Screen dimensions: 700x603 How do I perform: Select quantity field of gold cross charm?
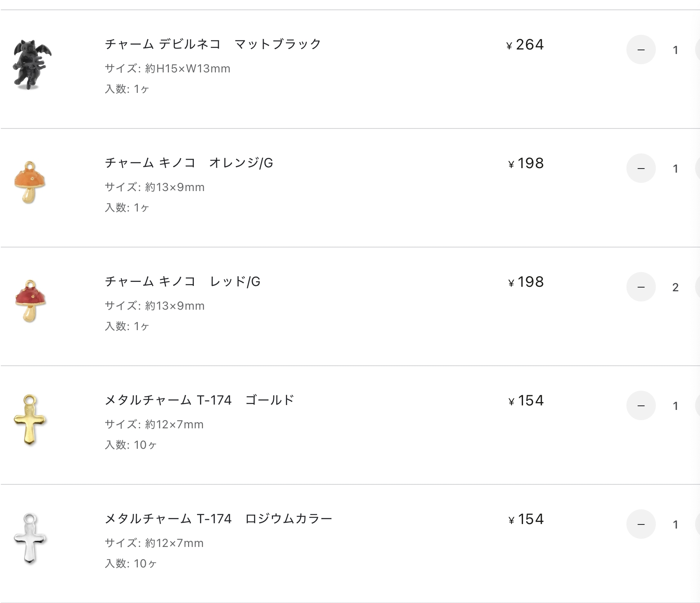click(675, 406)
